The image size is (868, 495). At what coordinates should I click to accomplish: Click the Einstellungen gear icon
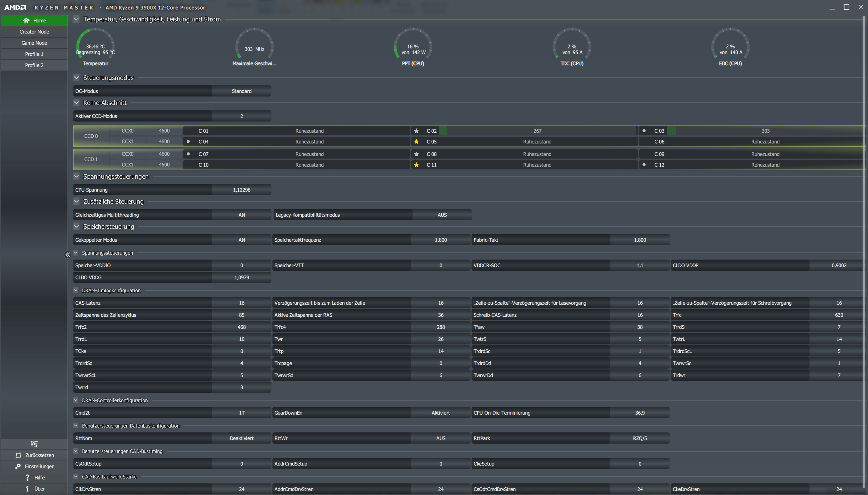[x=18, y=466]
